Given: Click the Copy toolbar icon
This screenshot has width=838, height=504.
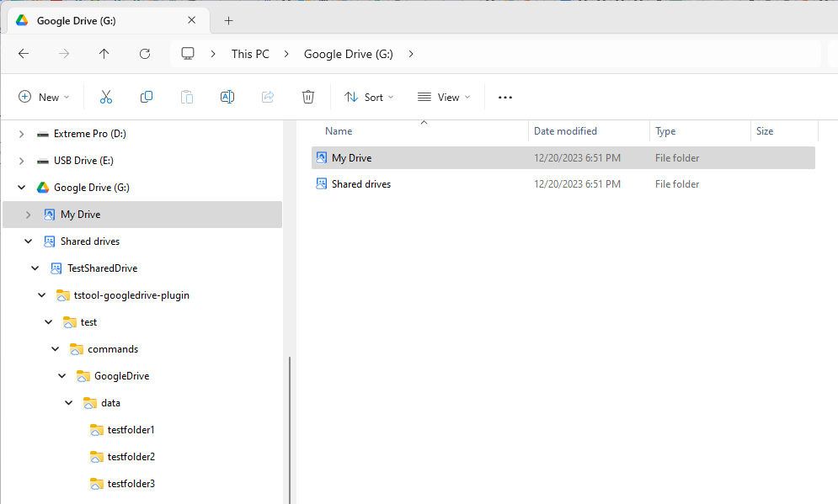Looking at the screenshot, I should point(146,97).
